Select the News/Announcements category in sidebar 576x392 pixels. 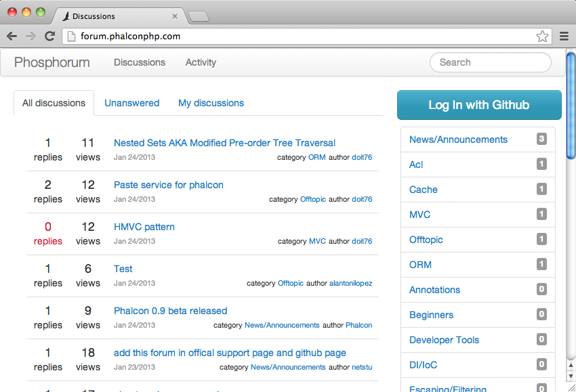458,139
